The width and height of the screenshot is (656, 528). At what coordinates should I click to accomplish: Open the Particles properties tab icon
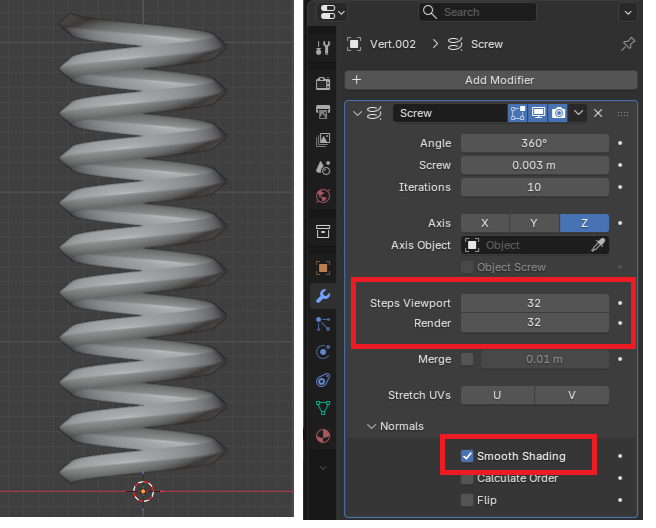tap(322, 323)
